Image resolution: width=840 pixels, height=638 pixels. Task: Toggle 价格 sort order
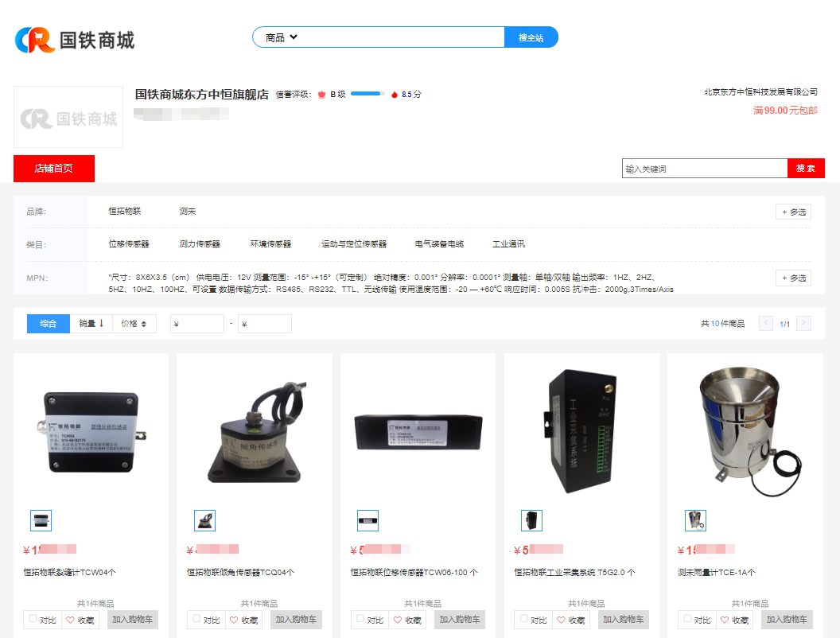[x=134, y=324]
